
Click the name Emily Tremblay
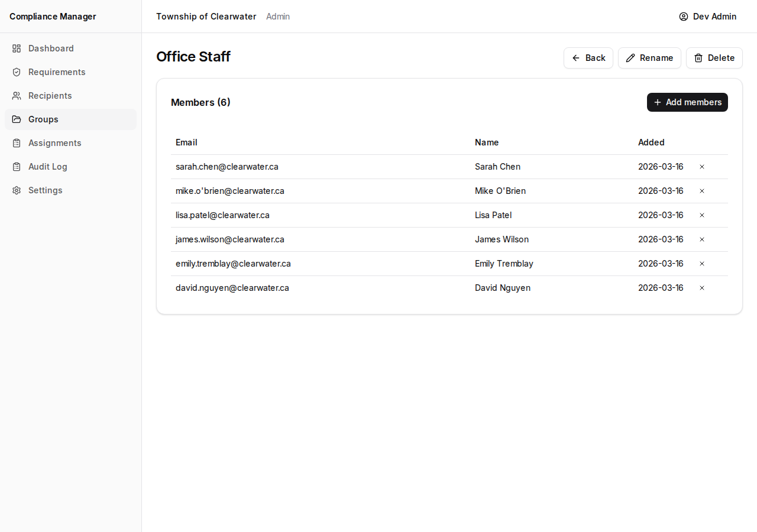[504, 264]
